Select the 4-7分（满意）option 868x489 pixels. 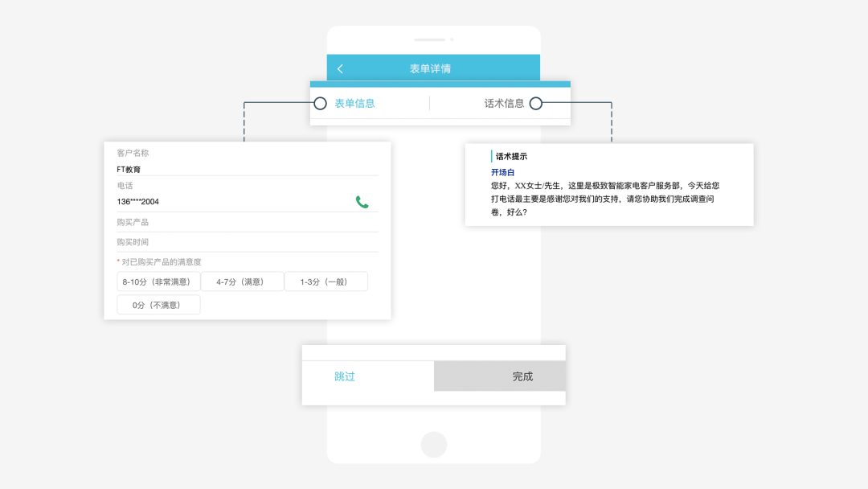click(x=242, y=282)
